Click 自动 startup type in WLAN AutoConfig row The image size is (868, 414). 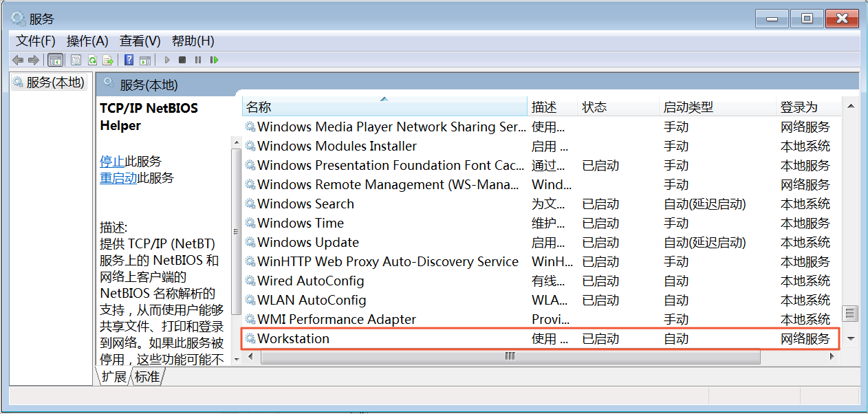coord(676,300)
